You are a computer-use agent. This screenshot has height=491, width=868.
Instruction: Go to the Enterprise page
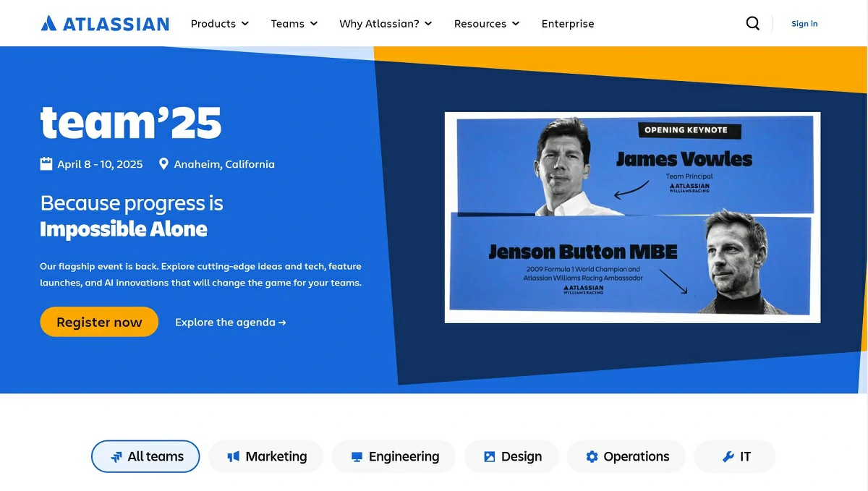pyautogui.click(x=568, y=24)
